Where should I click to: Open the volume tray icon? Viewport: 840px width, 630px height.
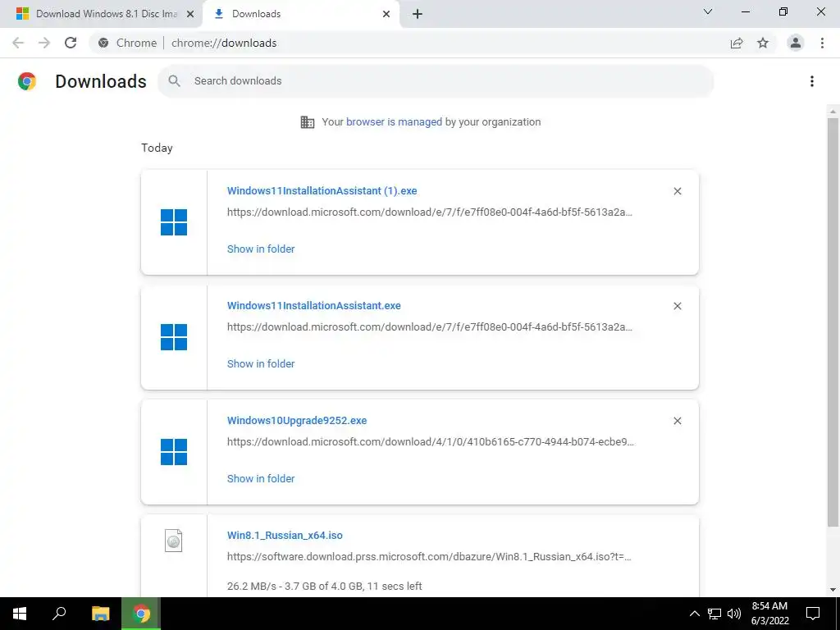(734, 614)
